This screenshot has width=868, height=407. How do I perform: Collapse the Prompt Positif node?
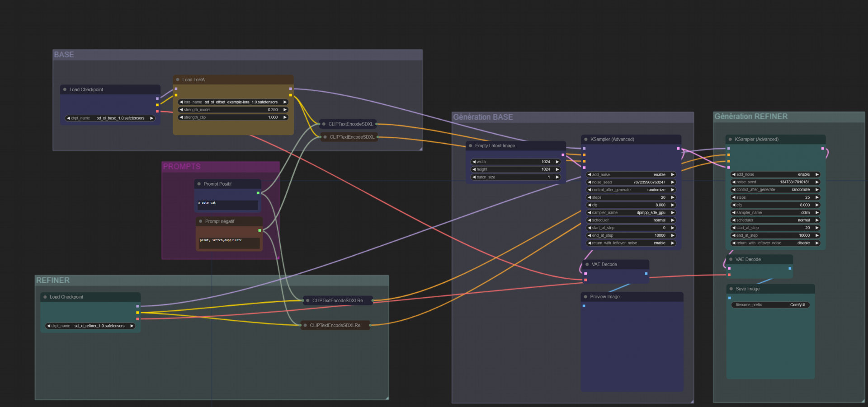[199, 184]
